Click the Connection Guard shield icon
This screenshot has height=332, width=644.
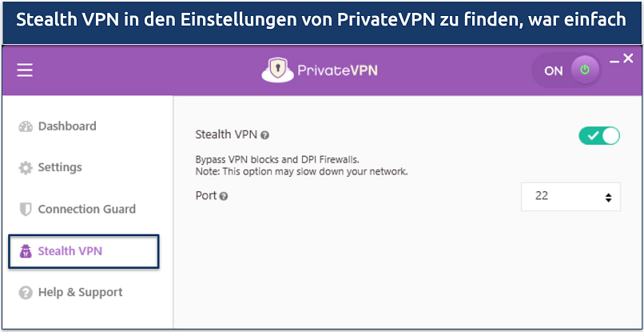click(25, 210)
